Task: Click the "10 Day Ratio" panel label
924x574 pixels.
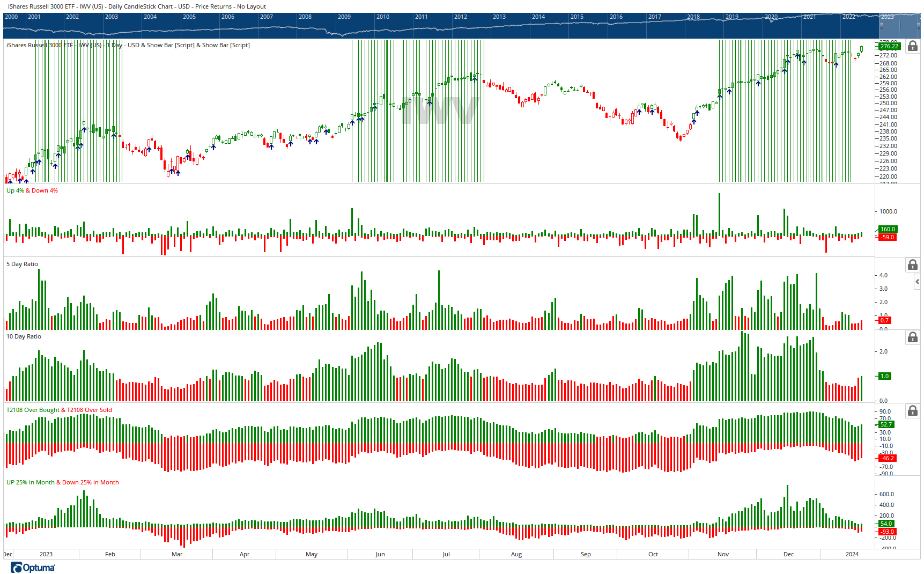Action: pyautogui.click(x=23, y=336)
